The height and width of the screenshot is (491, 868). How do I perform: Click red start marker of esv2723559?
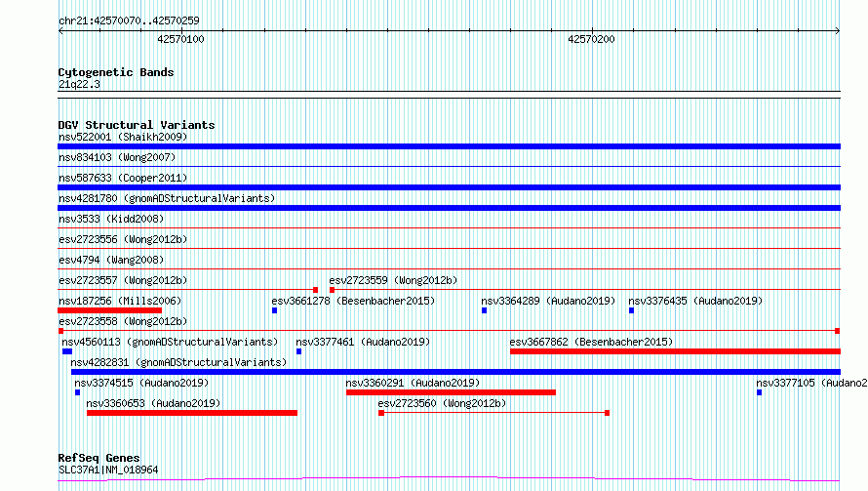point(332,290)
